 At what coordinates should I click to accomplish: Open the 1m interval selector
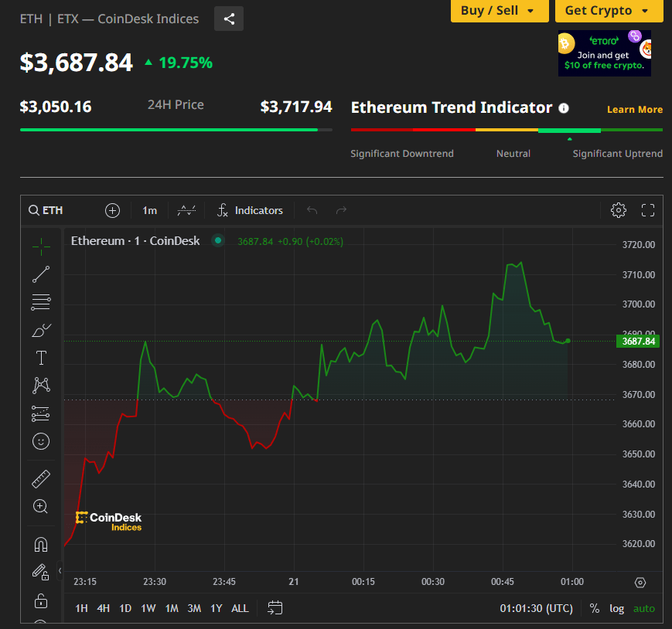pos(149,210)
